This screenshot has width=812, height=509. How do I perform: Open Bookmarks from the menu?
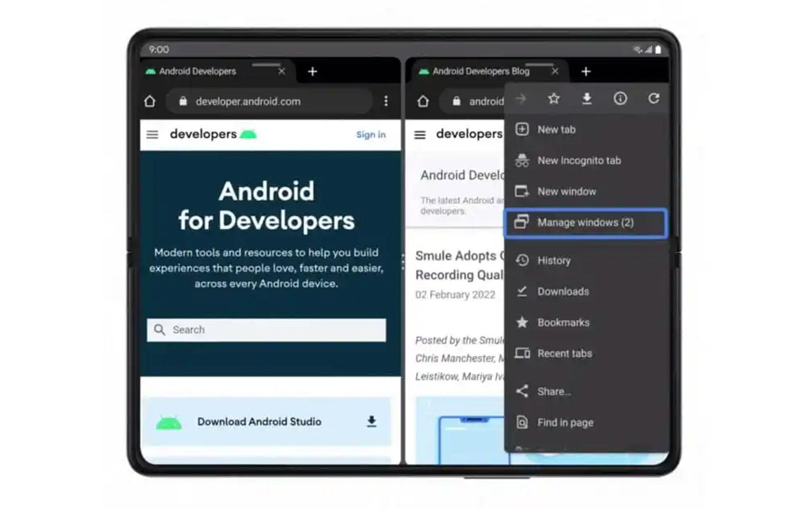(x=586, y=323)
